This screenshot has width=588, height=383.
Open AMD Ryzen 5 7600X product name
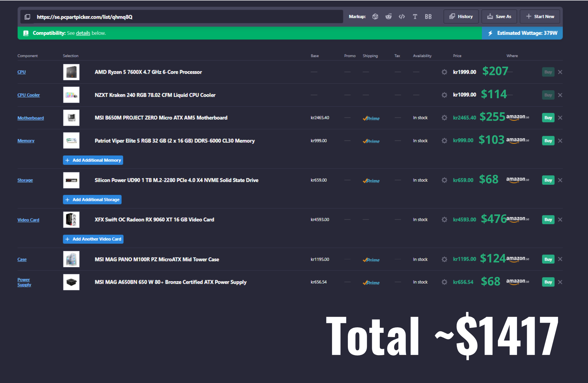click(148, 72)
